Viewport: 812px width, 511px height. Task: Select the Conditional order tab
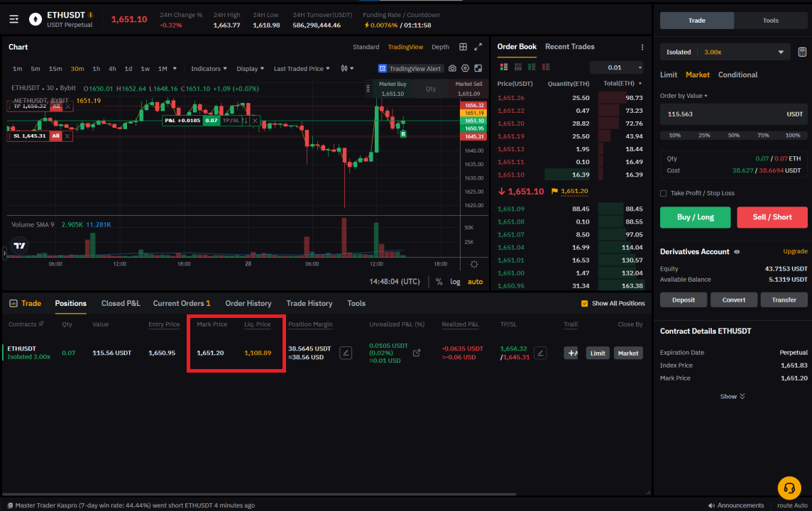click(737, 75)
